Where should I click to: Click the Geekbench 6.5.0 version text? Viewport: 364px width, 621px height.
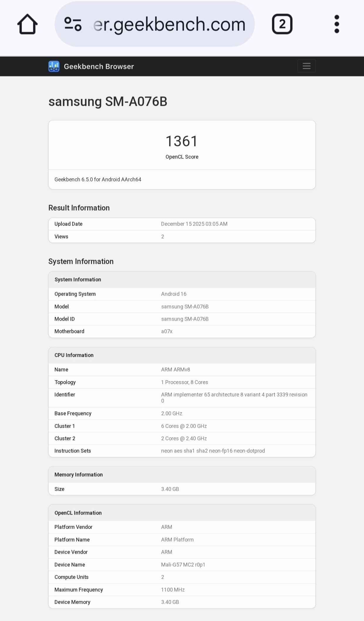[x=98, y=180]
